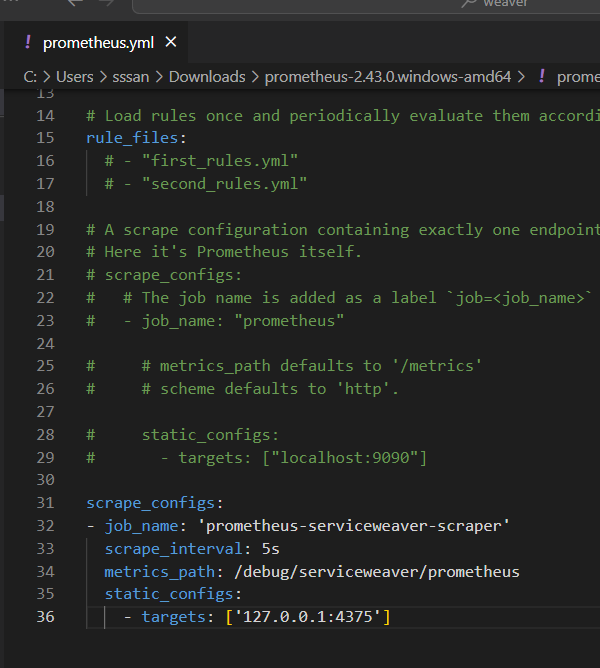
Task: Click the 'weaver' command center search box
Action: (x=366, y=4)
